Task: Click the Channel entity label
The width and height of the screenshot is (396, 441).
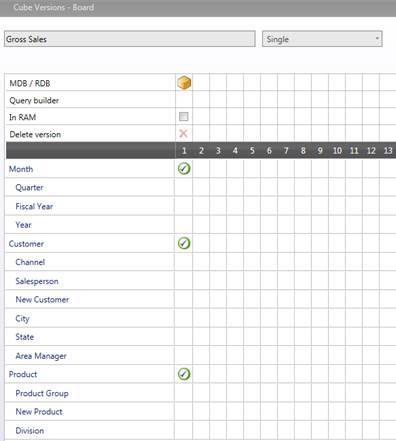Action: (x=30, y=262)
